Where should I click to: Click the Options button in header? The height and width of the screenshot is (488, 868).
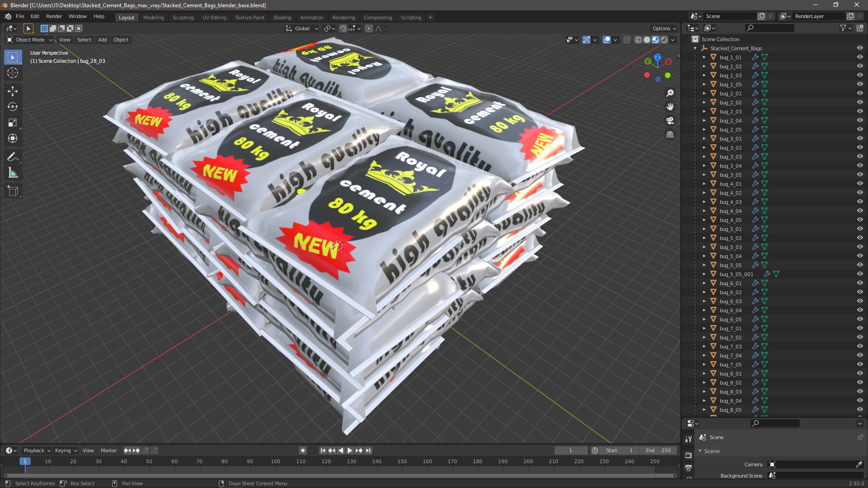click(x=664, y=28)
